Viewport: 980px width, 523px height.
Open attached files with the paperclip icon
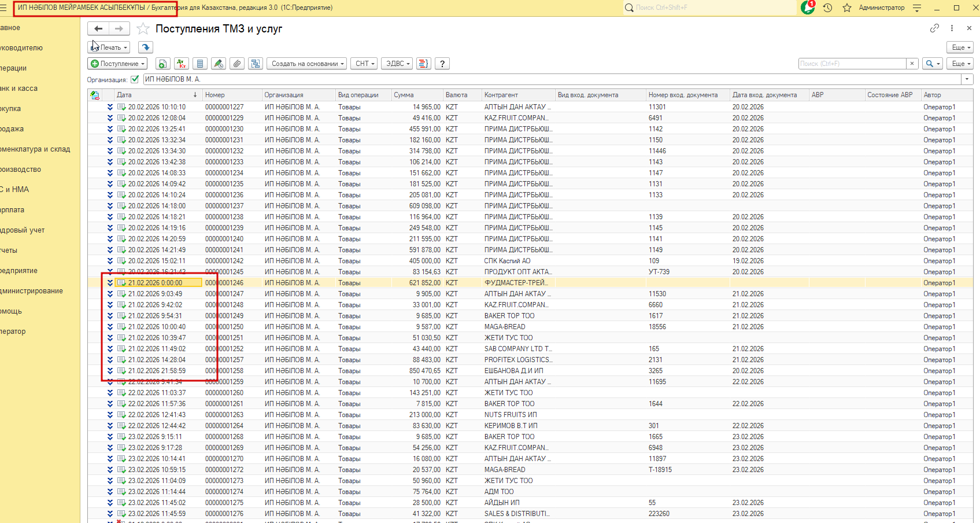237,64
